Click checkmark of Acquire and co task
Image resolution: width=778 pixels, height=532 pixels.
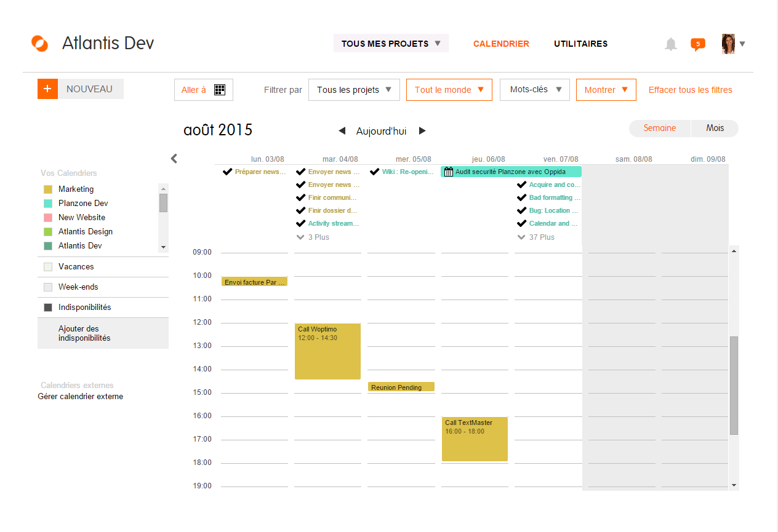coord(522,185)
